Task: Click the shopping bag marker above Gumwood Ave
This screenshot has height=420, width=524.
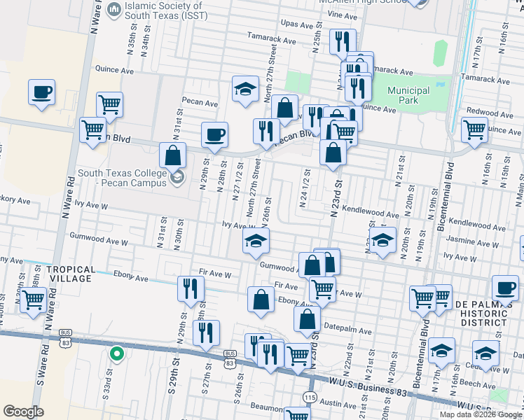Action: (312, 267)
